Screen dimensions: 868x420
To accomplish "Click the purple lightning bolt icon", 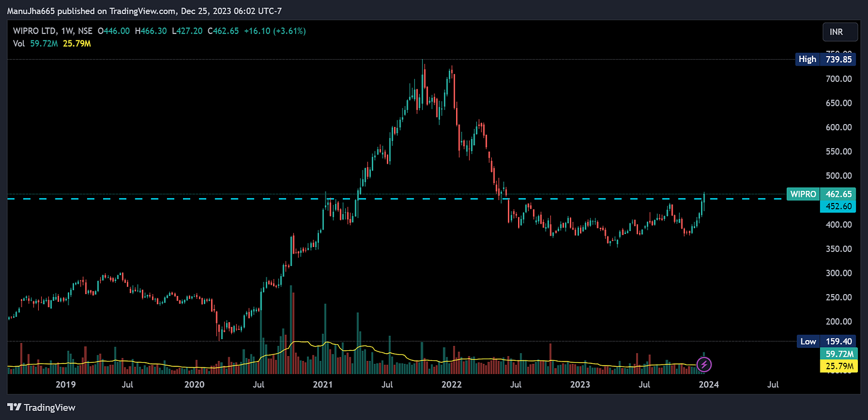I will coord(704,363).
